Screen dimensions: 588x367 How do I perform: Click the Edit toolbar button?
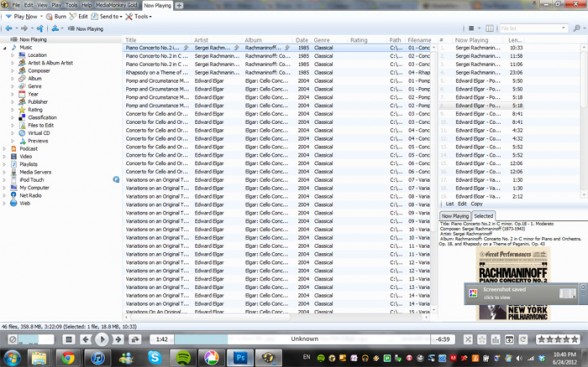[79, 16]
